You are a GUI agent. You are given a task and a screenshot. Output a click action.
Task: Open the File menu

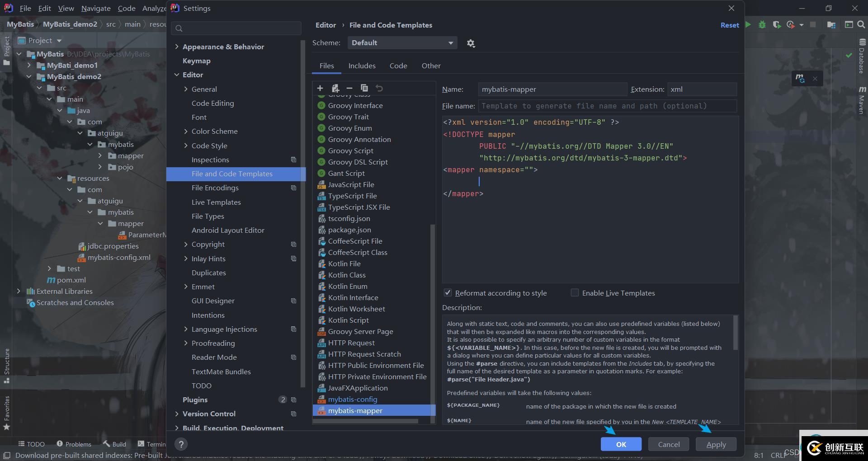click(x=25, y=8)
